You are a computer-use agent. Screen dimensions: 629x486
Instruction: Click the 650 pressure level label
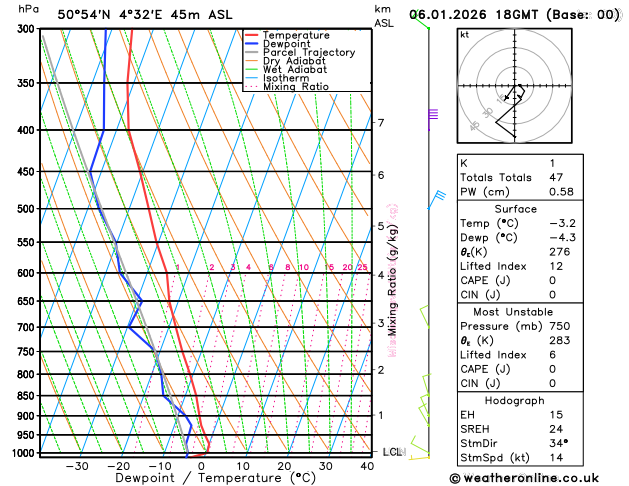28,301
